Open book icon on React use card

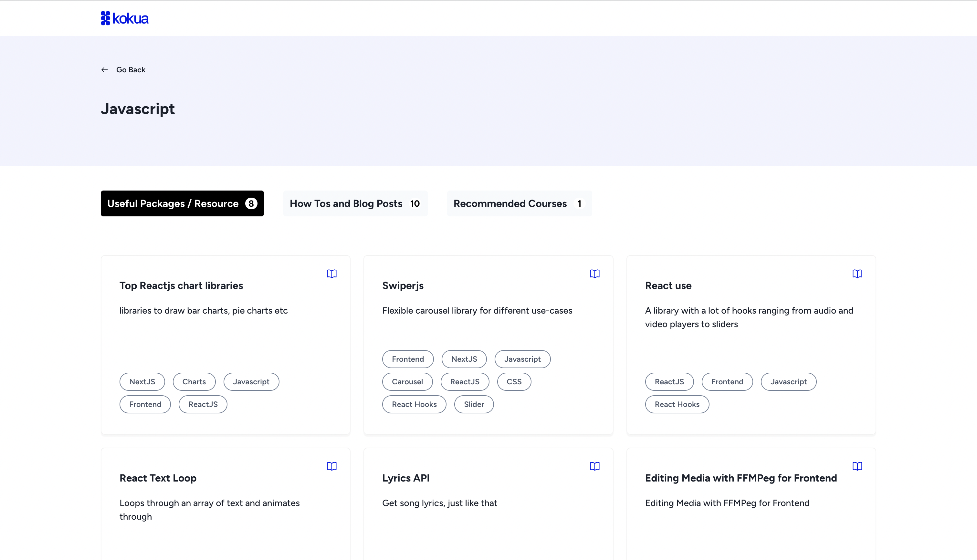(x=857, y=274)
